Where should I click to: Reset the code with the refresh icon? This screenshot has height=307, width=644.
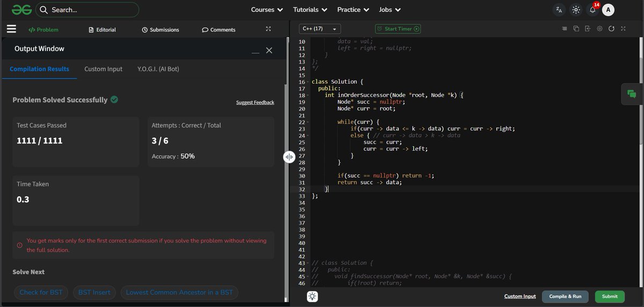coord(611,28)
